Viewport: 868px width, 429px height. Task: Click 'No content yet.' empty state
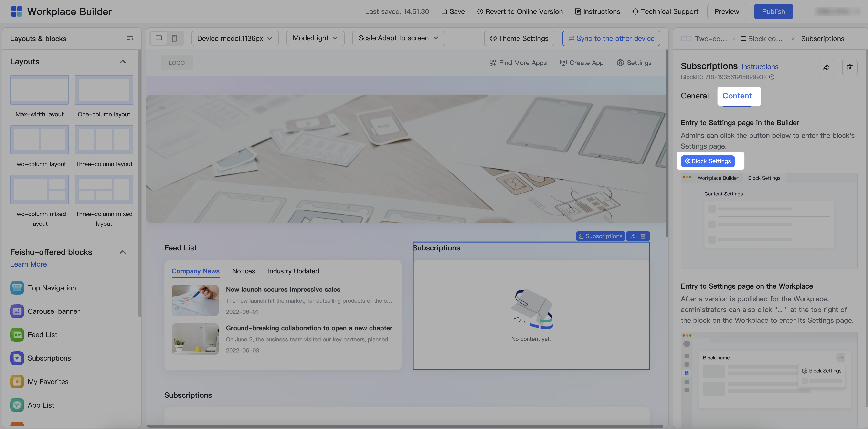pos(531,339)
